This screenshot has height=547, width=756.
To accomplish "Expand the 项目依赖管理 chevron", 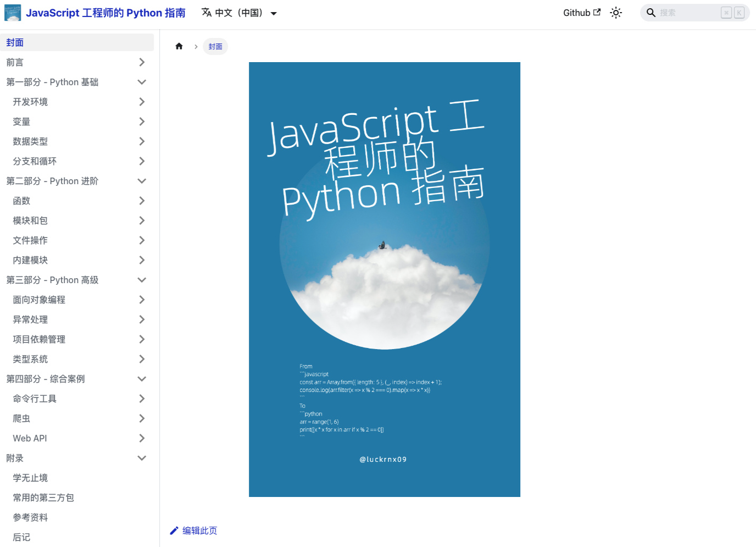I will (142, 339).
